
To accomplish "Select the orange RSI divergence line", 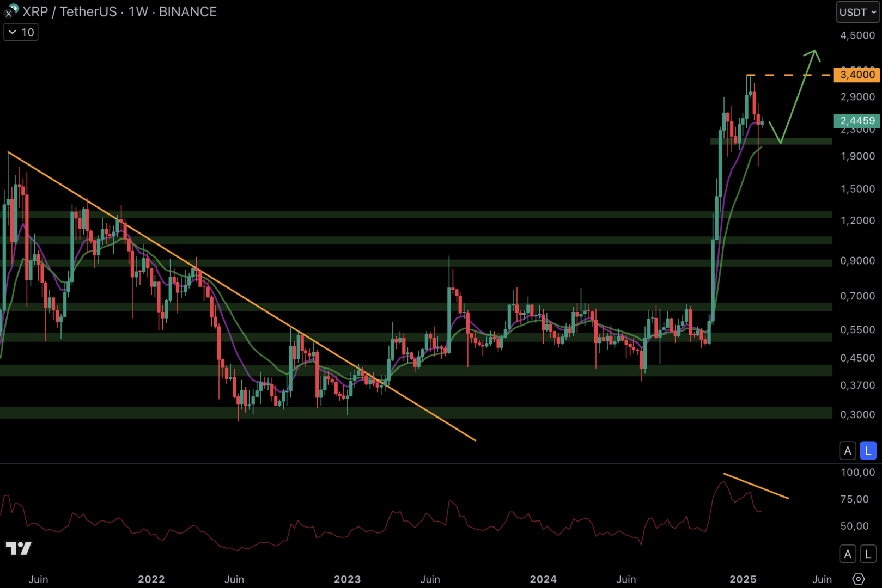I will coord(756,486).
